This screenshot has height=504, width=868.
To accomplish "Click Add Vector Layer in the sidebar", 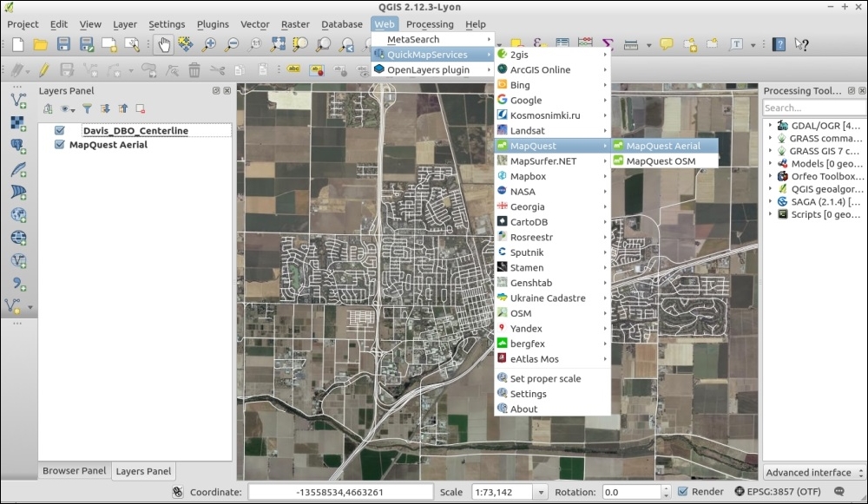I will click(x=18, y=101).
